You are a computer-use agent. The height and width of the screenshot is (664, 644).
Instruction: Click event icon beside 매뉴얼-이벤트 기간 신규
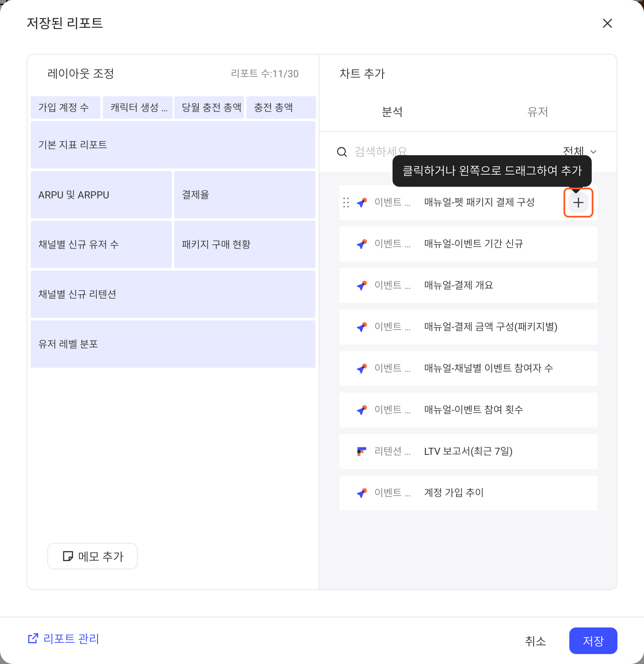tap(362, 244)
